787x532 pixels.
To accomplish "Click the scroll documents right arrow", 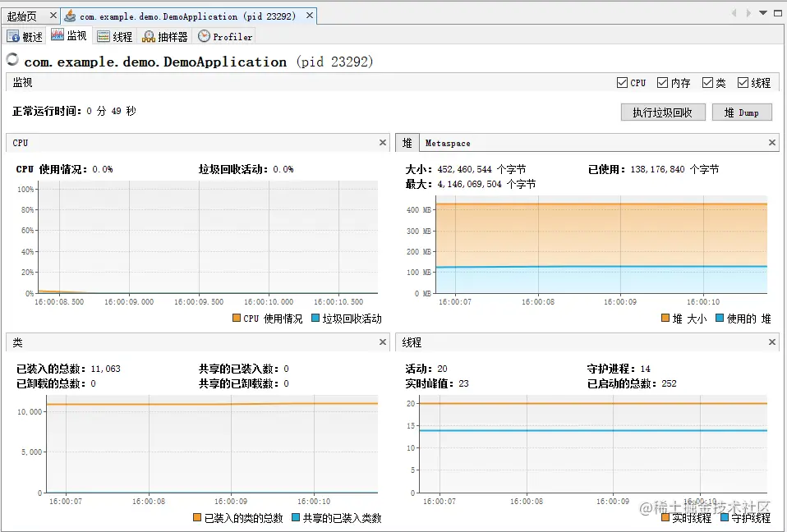I will [x=748, y=13].
